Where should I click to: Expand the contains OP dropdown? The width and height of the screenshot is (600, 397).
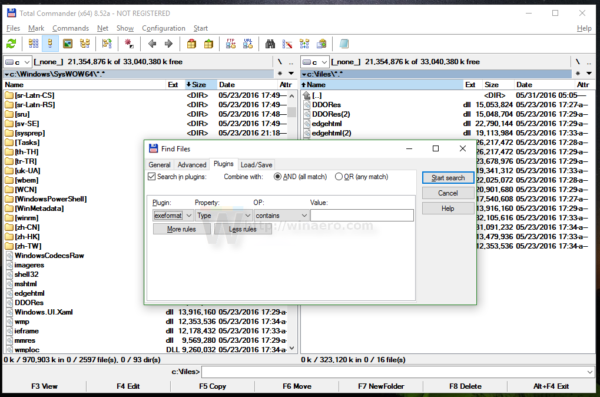coord(281,216)
